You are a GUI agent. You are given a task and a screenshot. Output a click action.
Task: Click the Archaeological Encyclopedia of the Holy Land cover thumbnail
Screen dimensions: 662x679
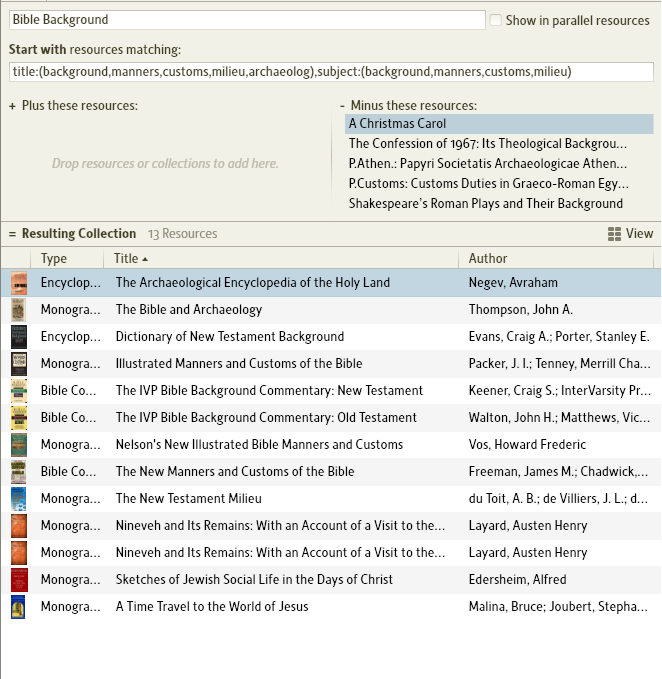(19, 283)
